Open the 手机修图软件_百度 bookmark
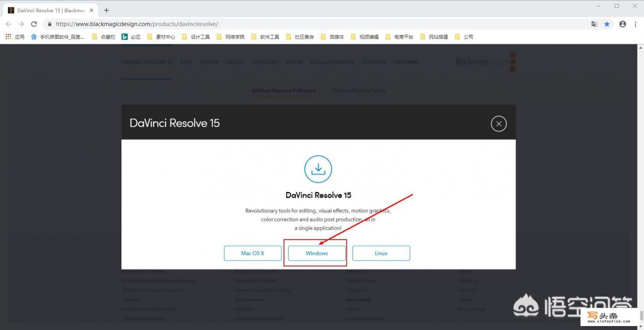 click(57, 37)
